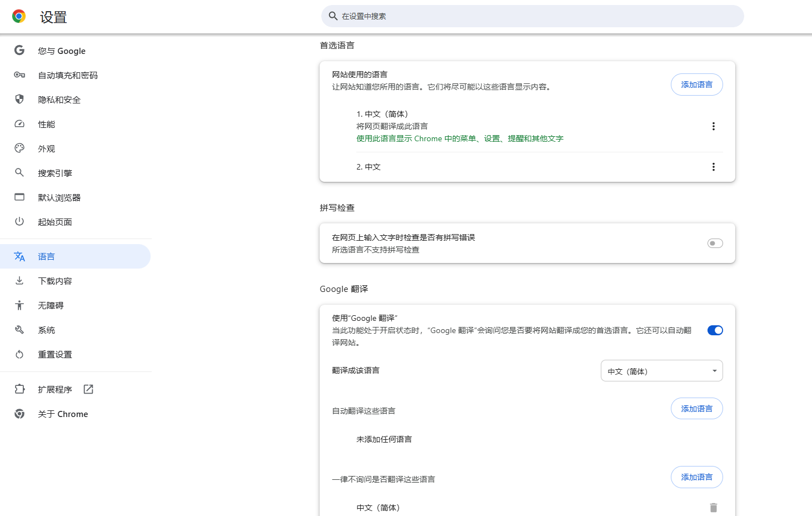Viewport: 812px width, 516px height.
Task: Open 下载内容 settings section
Action: point(76,281)
